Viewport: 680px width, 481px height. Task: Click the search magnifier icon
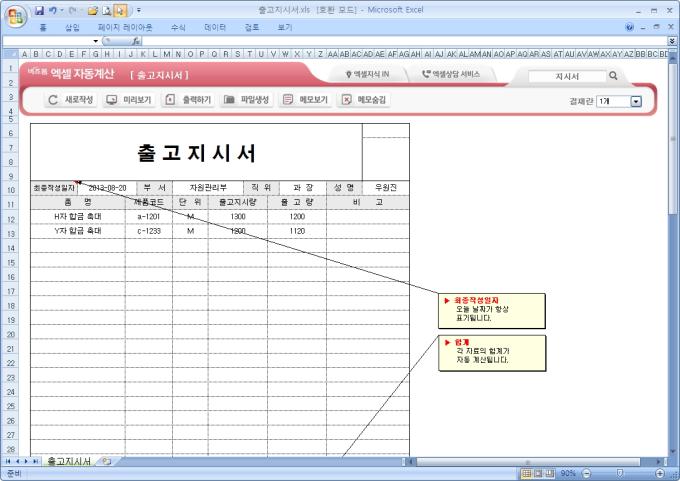(613, 75)
